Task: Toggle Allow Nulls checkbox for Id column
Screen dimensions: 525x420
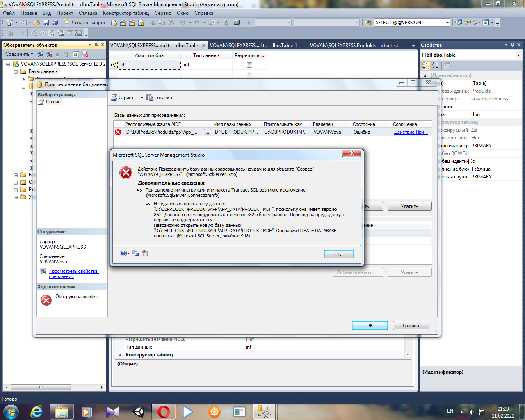Action: click(249, 65)
